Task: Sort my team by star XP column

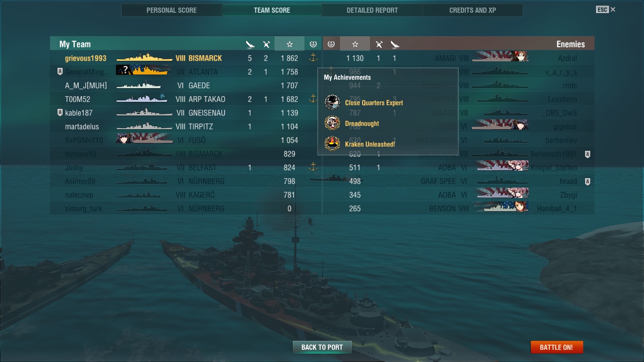Action: coord(289,44)
